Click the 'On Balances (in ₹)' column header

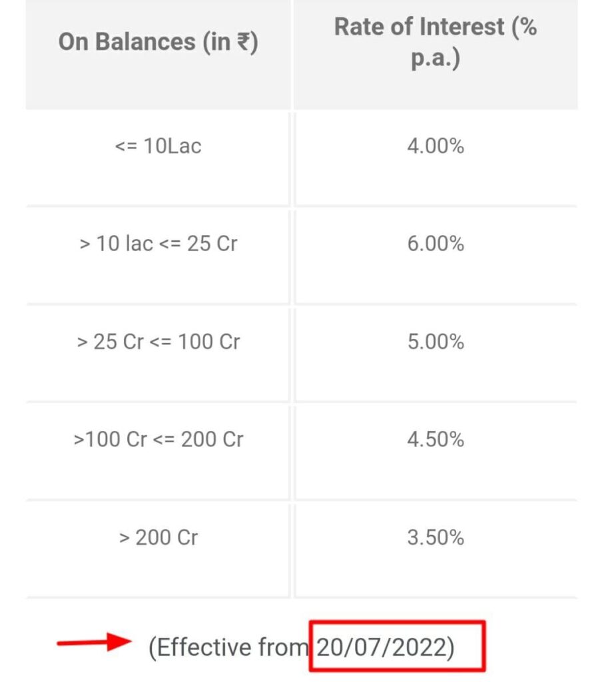point(158,42)
